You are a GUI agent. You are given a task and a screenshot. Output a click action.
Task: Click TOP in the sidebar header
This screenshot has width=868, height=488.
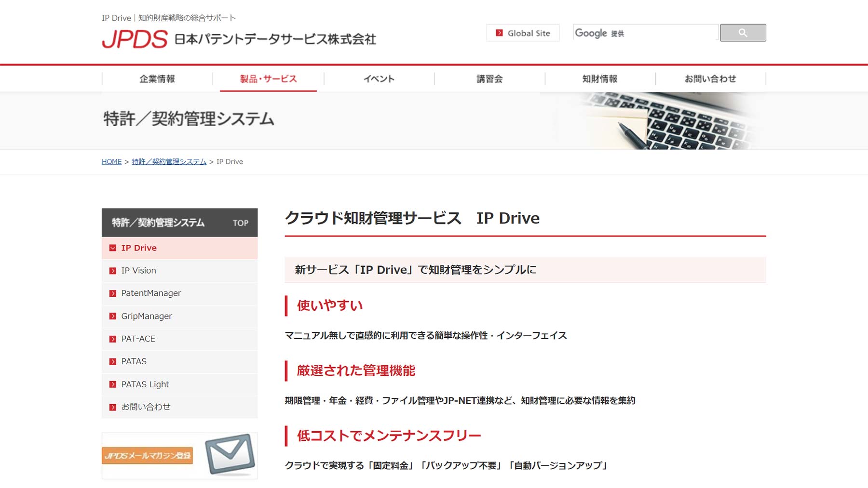tap(241, 223)
